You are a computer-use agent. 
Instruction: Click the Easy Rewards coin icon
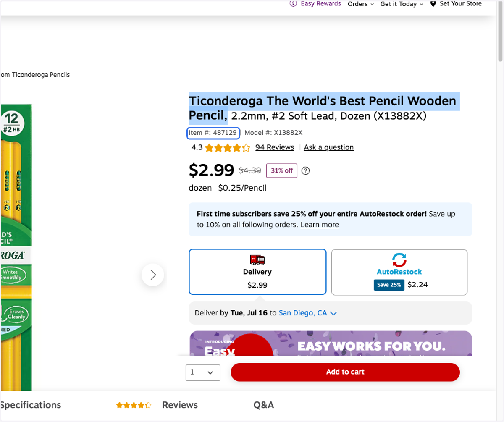click(294, 4)
